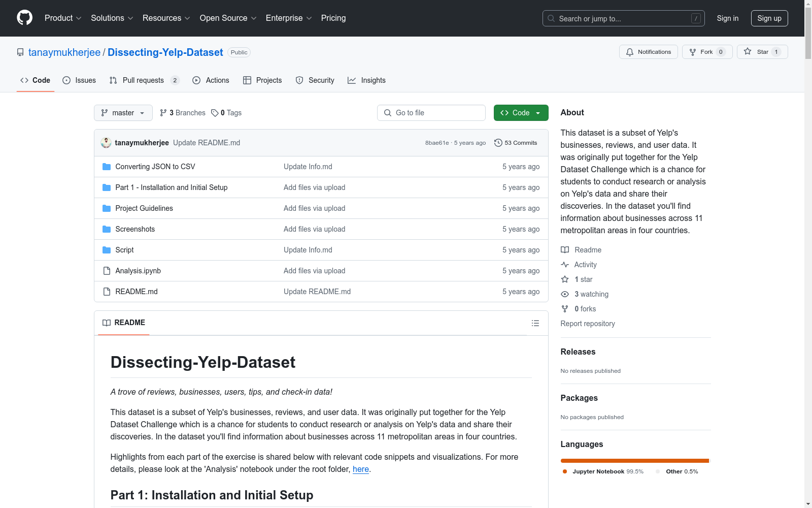
Task: Click the Jupyter Notebook orange legend dot
Action: [565, 471]
